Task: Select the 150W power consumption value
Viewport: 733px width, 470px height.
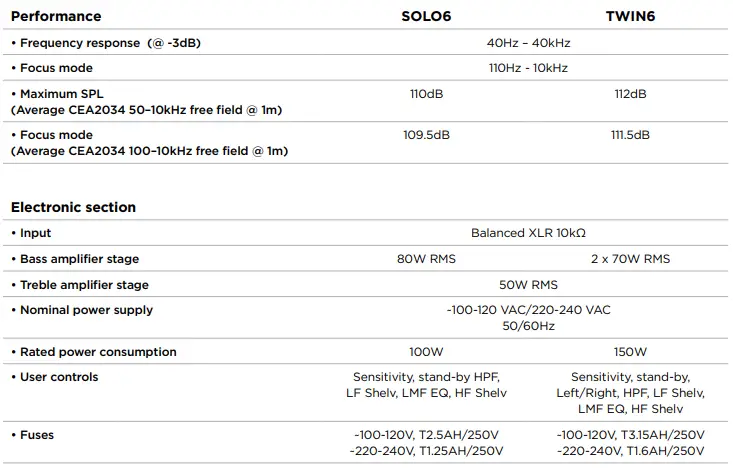Action: click(x=629, y=352)
